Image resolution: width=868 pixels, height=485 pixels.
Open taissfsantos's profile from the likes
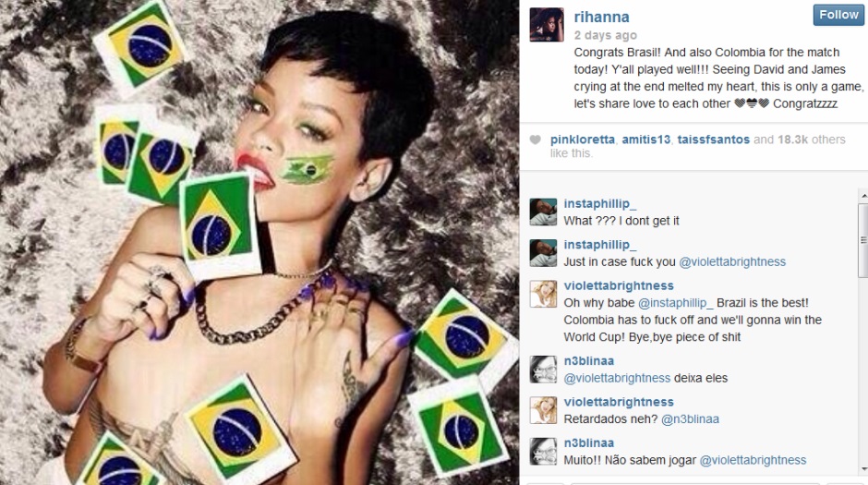pyautogui.click(x=713, y=139)
